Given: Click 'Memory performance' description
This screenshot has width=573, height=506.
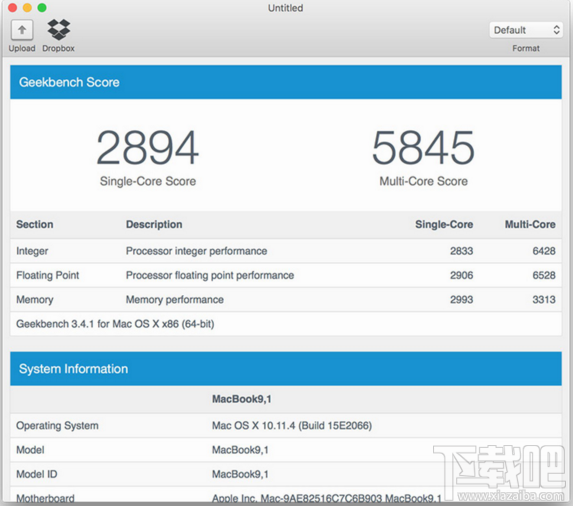Looking at the screenshot, I should point(175,300).
